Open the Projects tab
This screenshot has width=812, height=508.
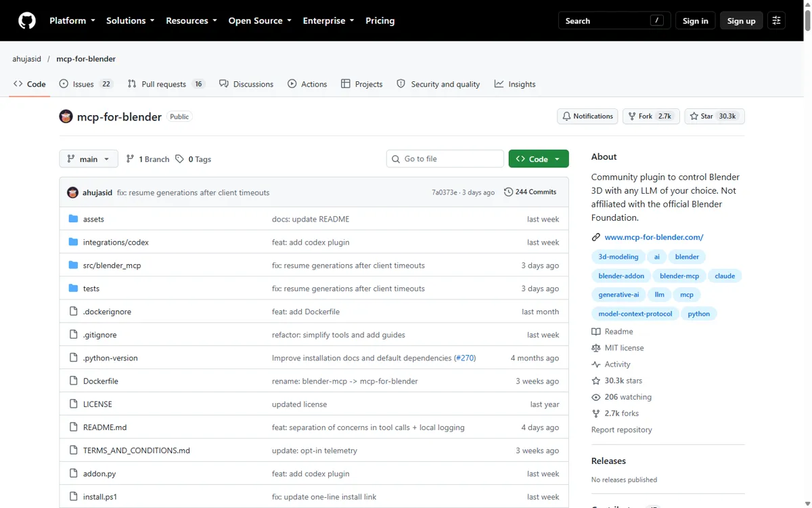tap(362, 84)
